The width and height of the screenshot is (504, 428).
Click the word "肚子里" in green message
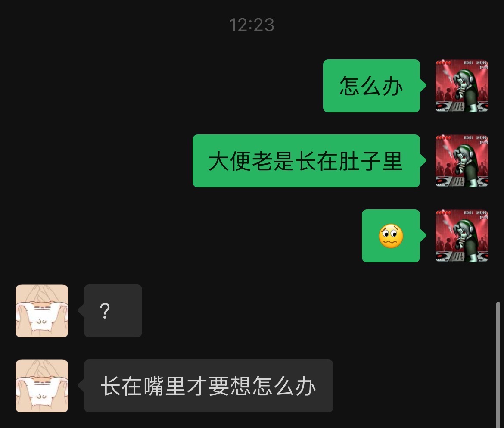point(370,161)
